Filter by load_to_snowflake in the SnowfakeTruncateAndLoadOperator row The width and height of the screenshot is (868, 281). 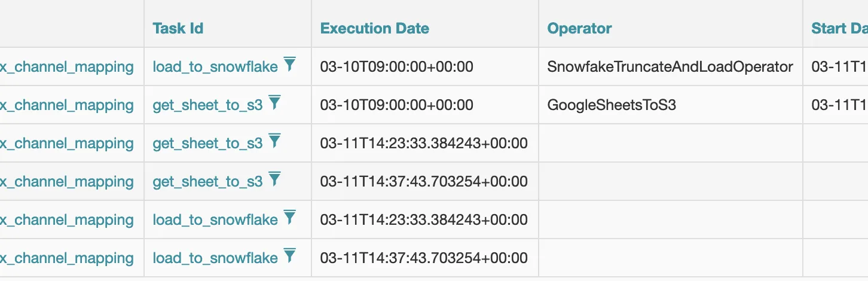[x=289, y=65]
